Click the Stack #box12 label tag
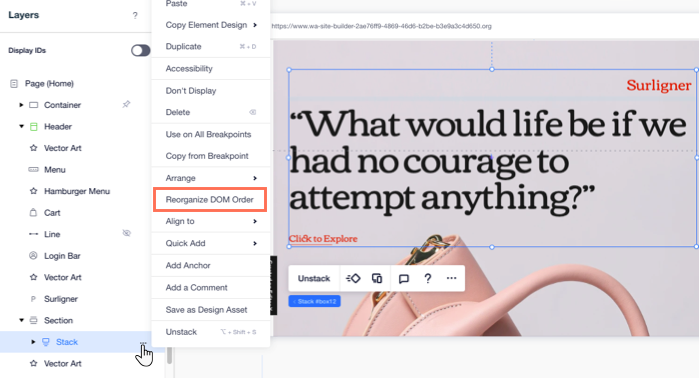Screen dimensions: 699x378 click(315, 301)
